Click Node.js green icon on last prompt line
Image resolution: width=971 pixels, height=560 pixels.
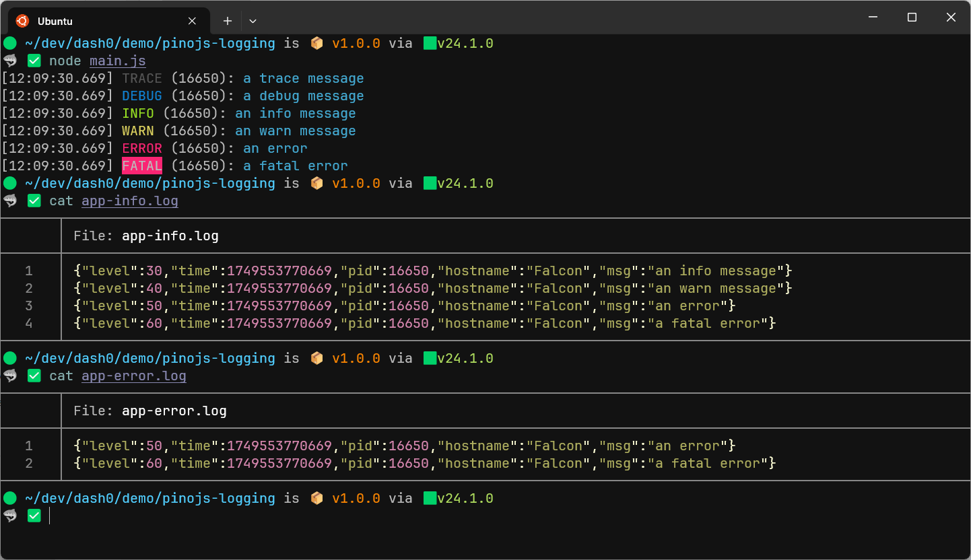430,499
